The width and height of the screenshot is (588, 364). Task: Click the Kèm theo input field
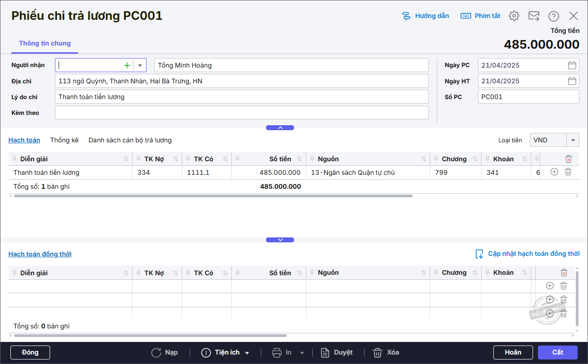(242, 113)
